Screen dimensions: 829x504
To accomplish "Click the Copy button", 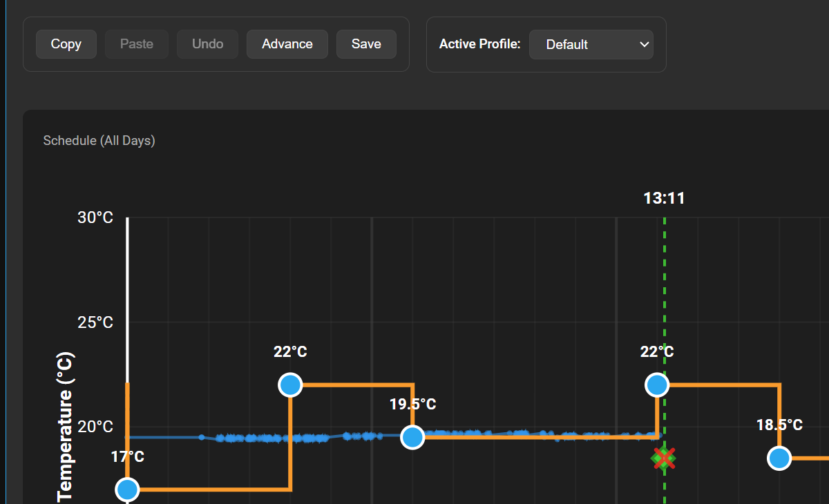I will [x=66, y=44].
